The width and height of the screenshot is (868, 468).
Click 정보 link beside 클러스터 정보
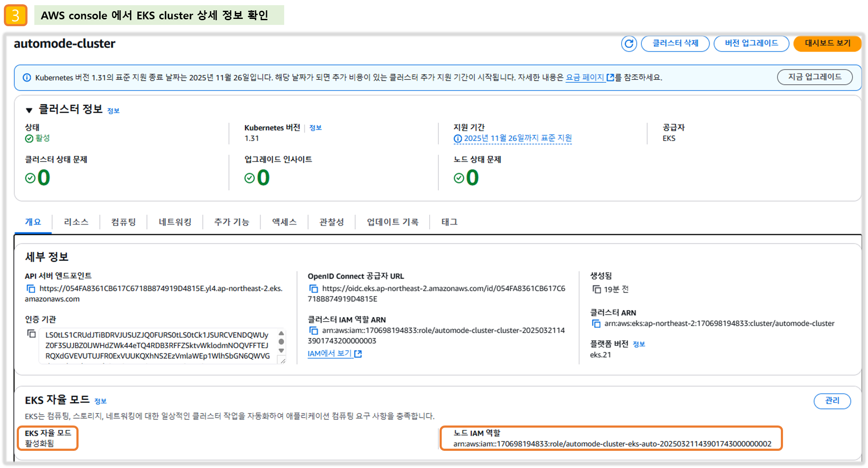pos(113,111)
